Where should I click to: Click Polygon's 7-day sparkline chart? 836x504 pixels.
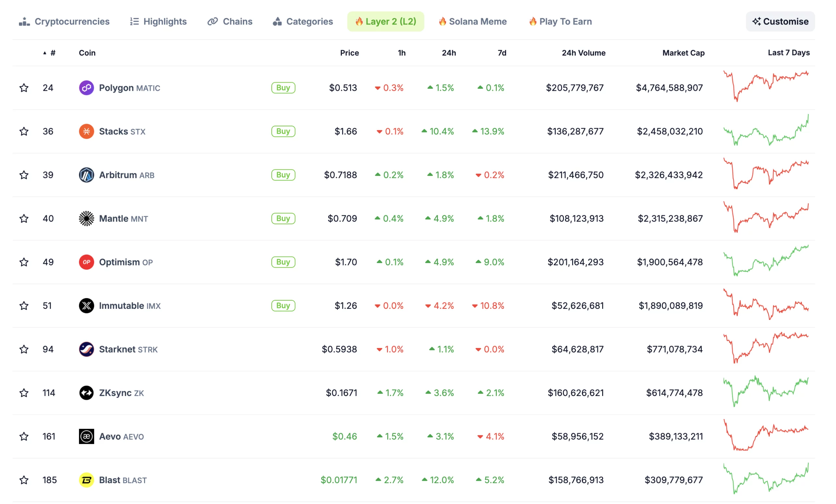(x=766, y=86)
